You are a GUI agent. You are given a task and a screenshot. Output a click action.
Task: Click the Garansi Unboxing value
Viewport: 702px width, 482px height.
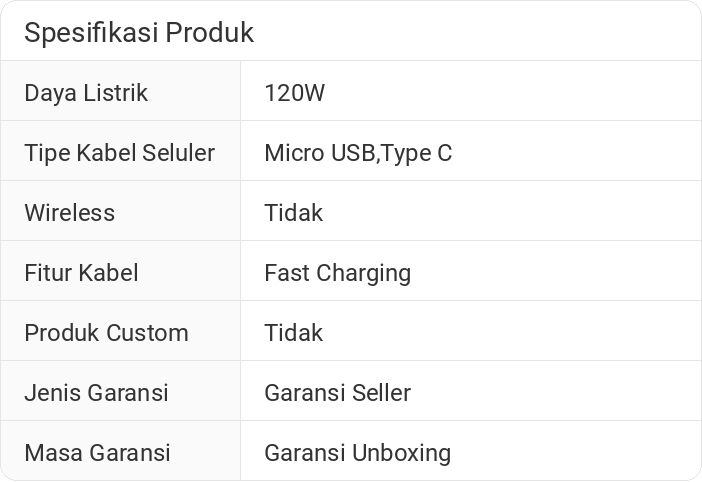click(x=357, y=453)
